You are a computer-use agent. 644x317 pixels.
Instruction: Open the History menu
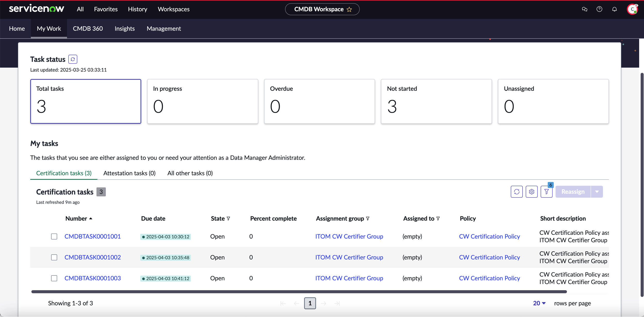pyautogui.click(x=138, y=9)
